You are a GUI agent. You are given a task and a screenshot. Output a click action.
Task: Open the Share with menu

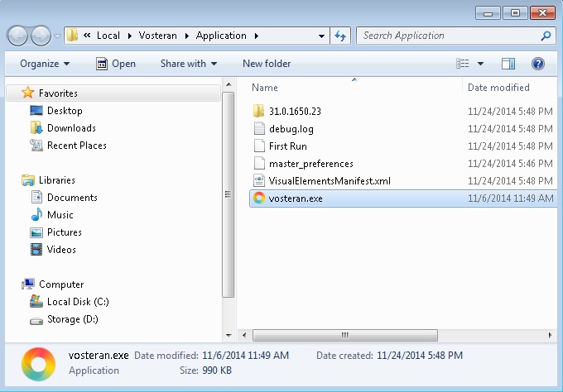[x=189, y=64]
